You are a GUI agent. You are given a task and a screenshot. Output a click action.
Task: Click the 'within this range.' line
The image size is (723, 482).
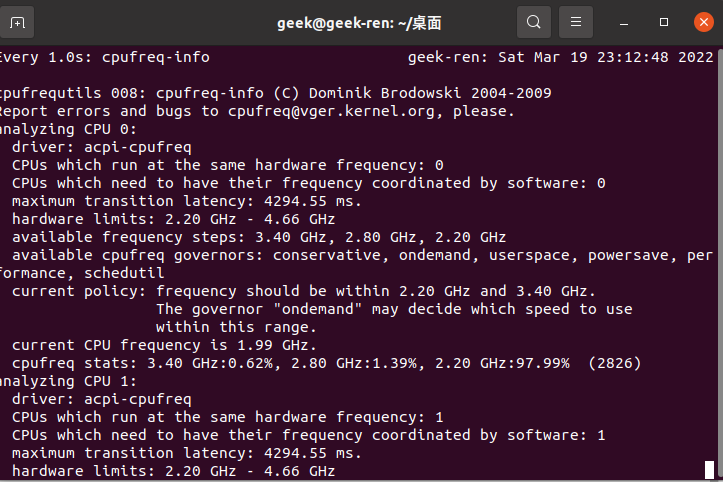236,327
